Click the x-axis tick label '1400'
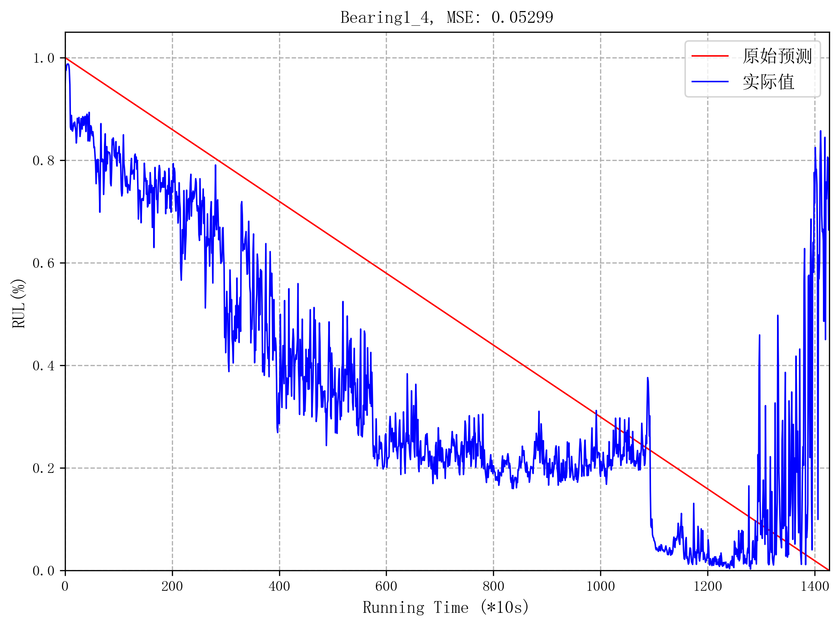The width and height of the screenshot is (840, 626). pos(815,586)
